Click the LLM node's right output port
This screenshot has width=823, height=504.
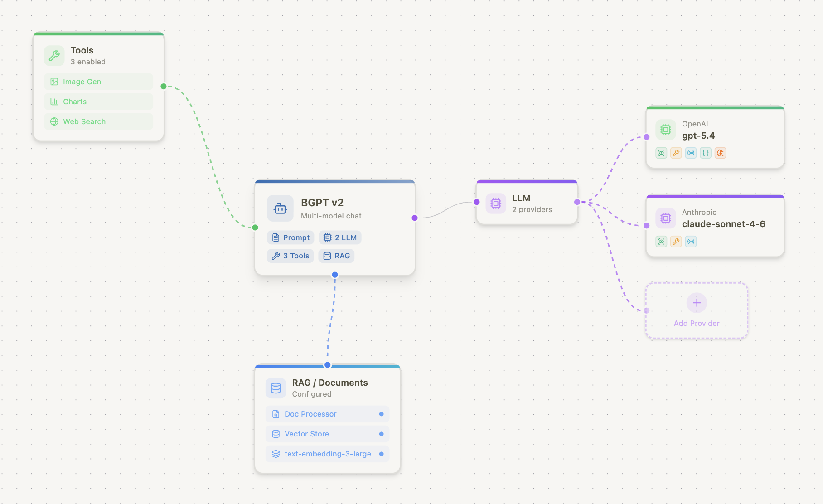click(577, 202)
